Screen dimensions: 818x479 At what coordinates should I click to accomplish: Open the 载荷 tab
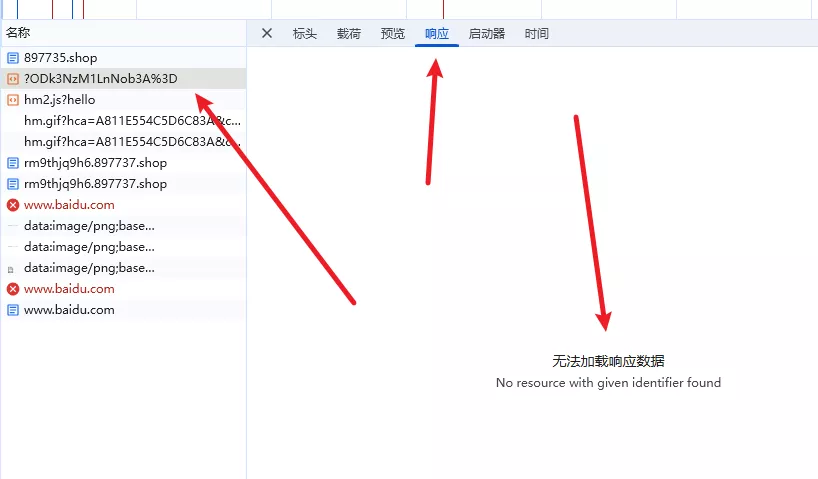pyautogui.click(x=349, y=34)
